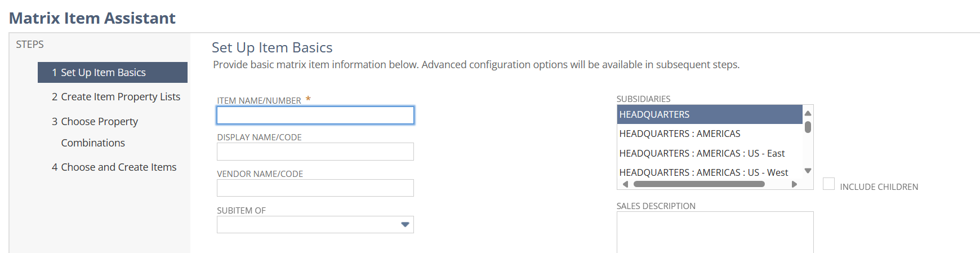Open Choose and Create Items step
Screen dimensions: 980x253
point(114,167)
